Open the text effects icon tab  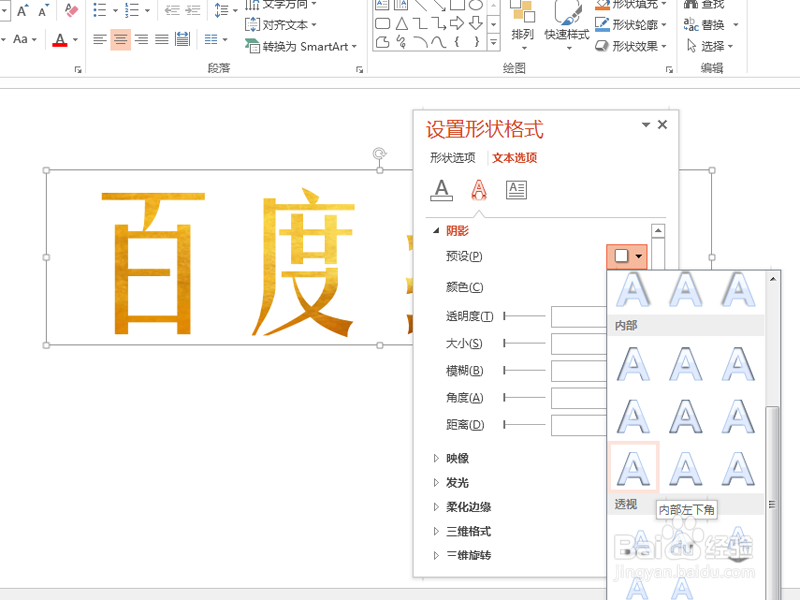[x=479, y=190]
